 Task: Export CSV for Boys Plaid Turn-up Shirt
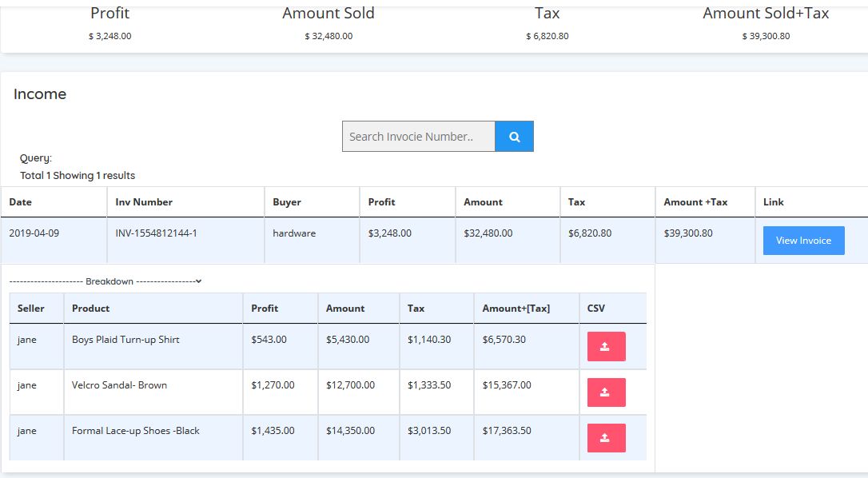(606, 347)
